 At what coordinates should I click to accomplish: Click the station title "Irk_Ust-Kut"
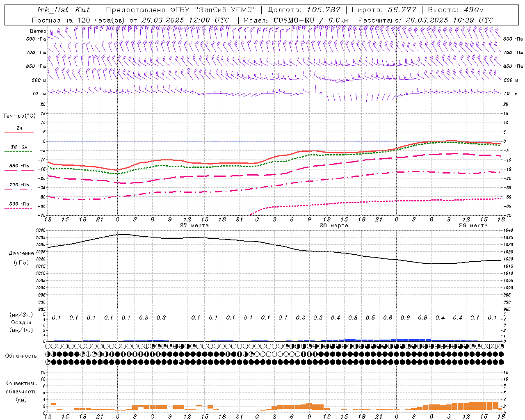(63, 10)
